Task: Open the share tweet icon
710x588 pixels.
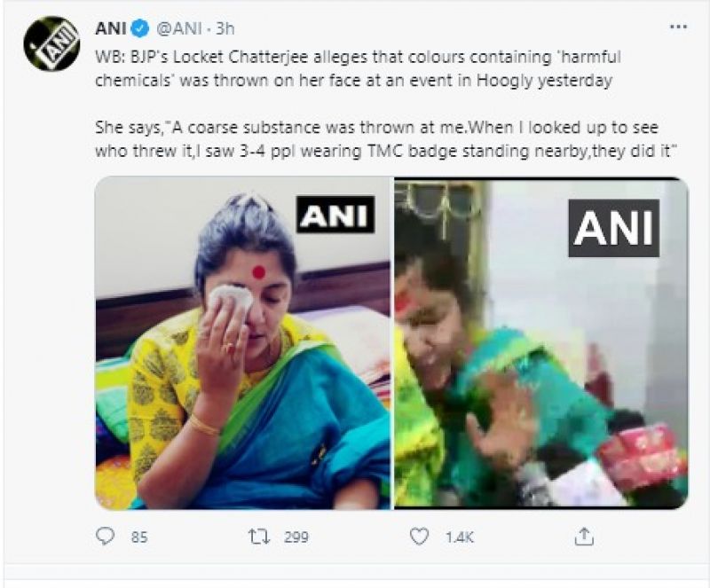Action: 583,537
